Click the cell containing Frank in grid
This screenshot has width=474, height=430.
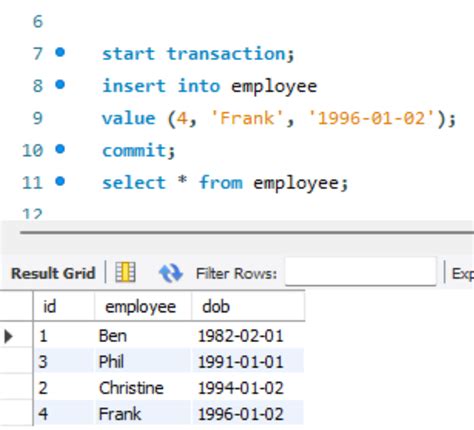(143, 414)
